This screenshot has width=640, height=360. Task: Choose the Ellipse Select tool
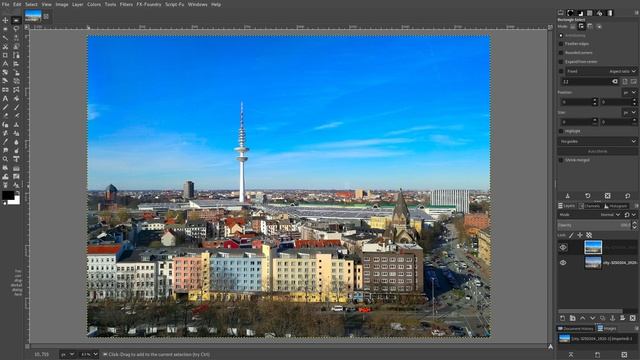point(5,29)
